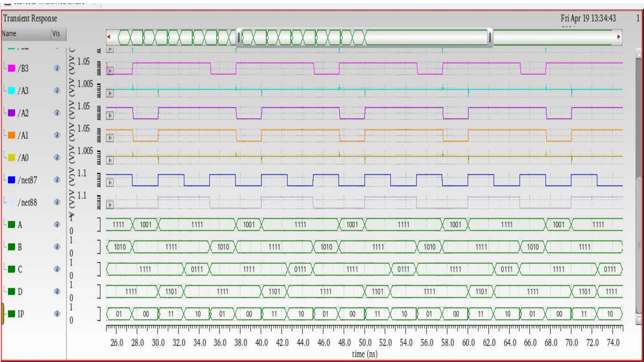Viewport: 644px width, 362px height.
Task: Click the magenta /B3 color swatch
Action: coord(11,68)
